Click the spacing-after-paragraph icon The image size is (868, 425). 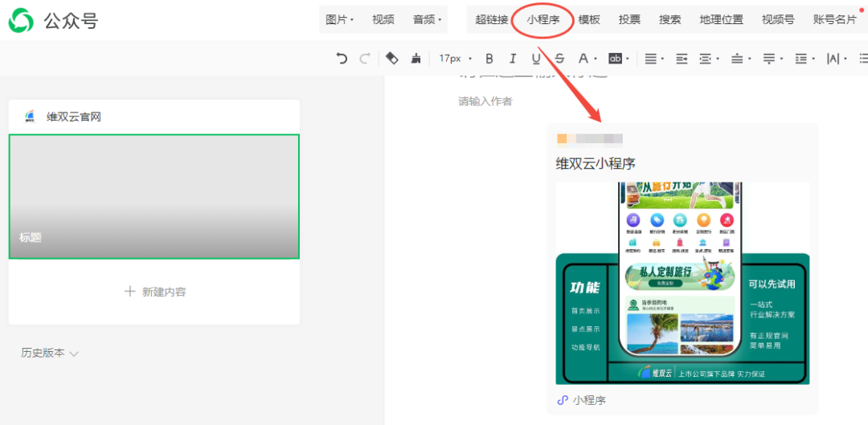pyautogui.click(x=769, y=58)
